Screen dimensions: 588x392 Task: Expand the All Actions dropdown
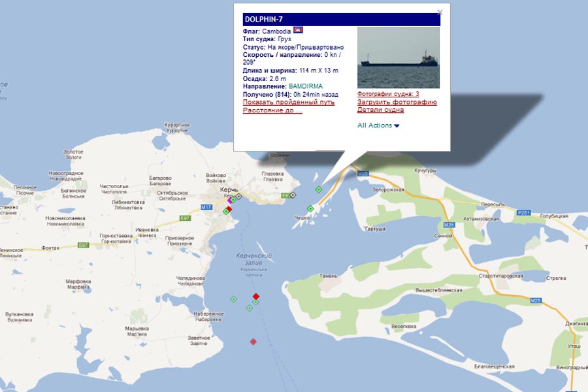(378, 125)
